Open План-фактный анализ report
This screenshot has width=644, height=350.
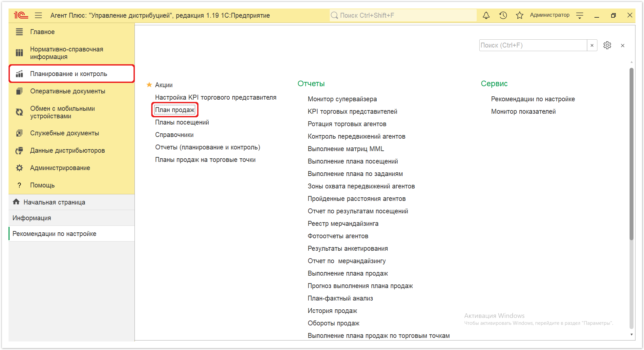(x=340, y=298)
